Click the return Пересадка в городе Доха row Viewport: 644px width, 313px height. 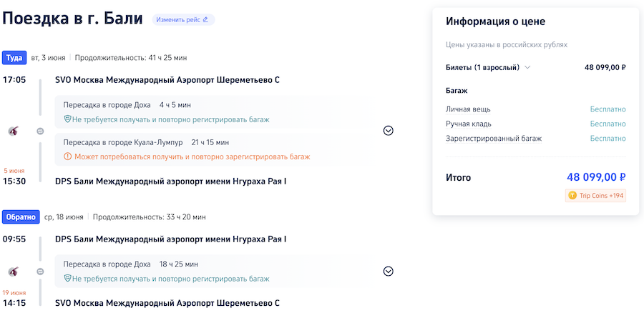(x=215, y=264)
